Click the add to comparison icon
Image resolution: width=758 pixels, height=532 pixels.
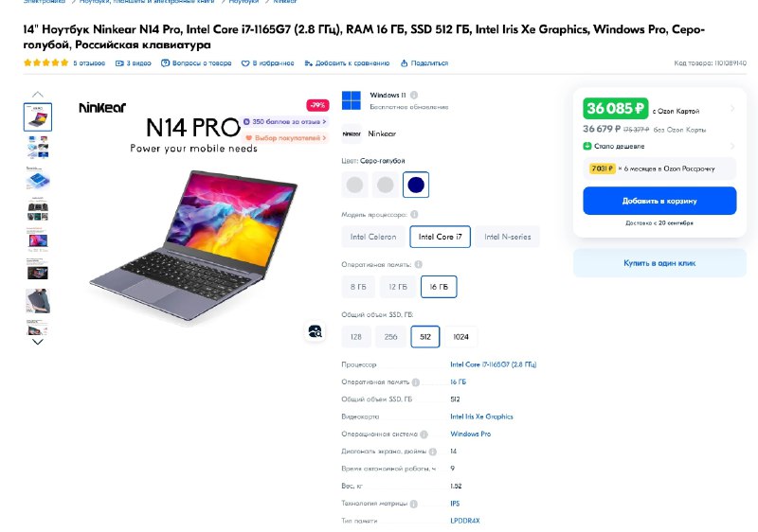click(x=309, y=63)
